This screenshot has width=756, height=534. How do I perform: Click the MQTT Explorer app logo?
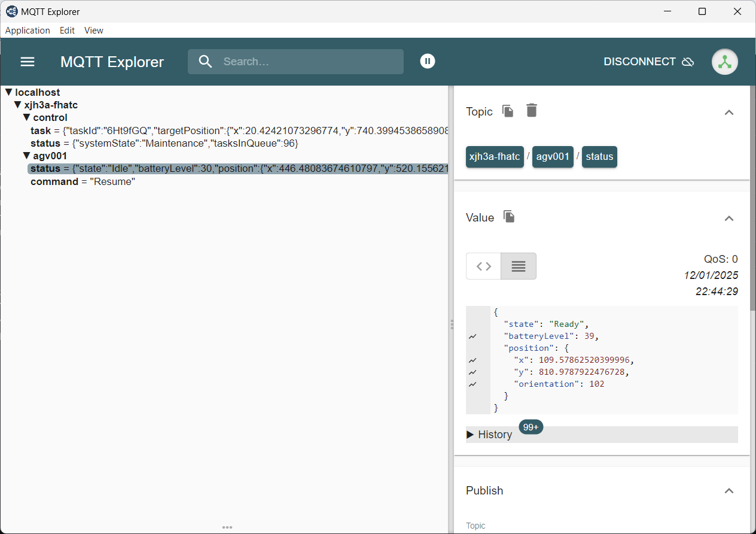(x=11, y=11)
